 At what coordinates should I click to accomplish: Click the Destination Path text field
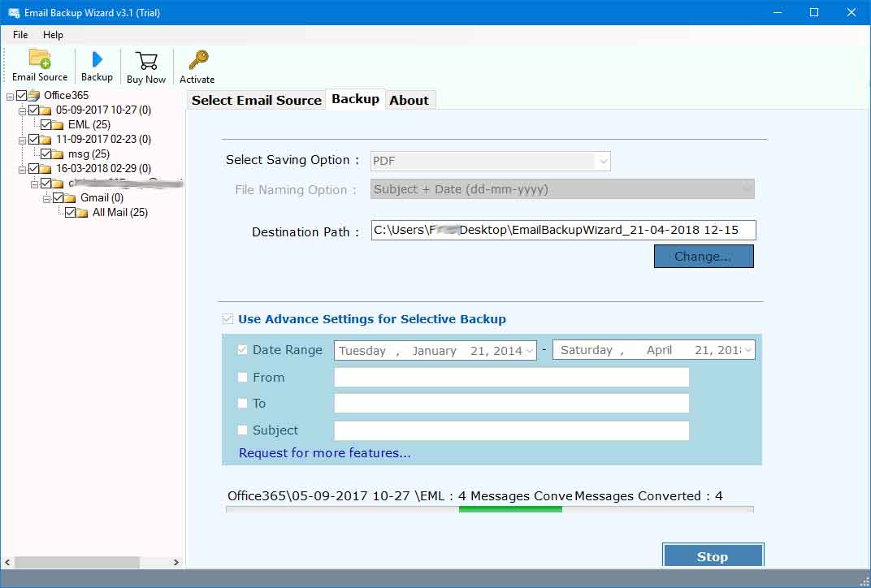(x=563, y=231)
